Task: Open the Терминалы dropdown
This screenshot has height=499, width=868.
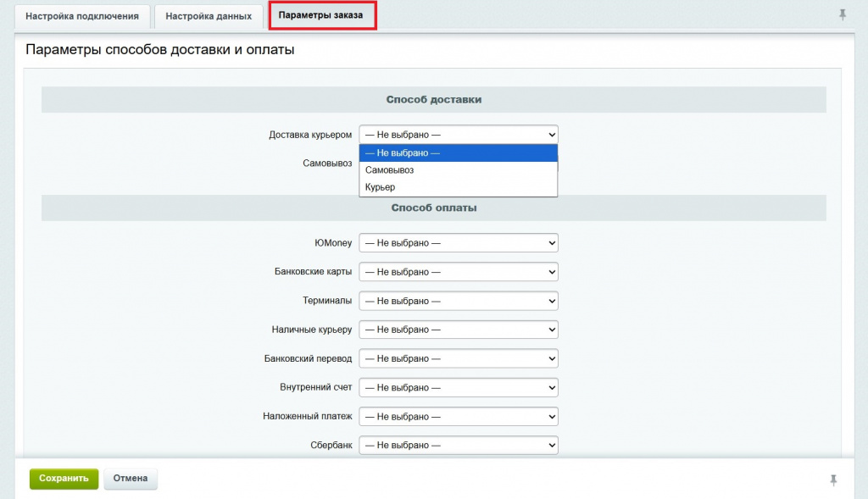Action: click(x=458, y=302)
